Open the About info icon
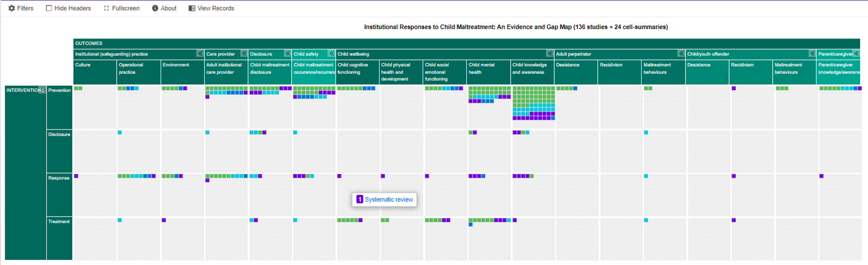Image resolution: width=868 pixels, height=265 pixels. (x=155, y=8)
